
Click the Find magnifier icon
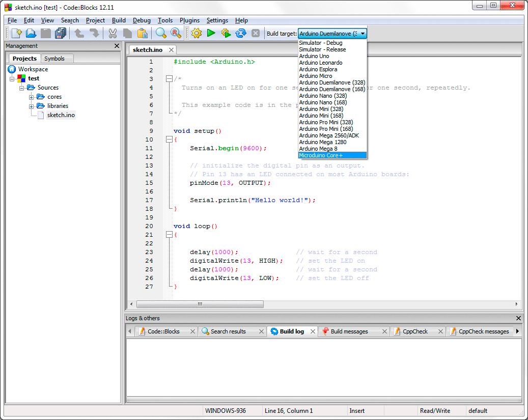coord(161,33)
